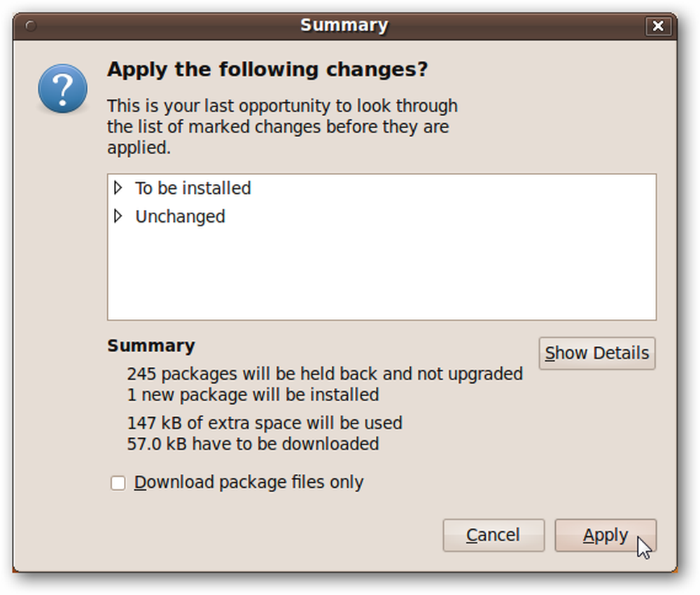Click the Apply the following changes heading
Image resolution: width=700 pixels, height=595 pixels.
click(267, 69)
